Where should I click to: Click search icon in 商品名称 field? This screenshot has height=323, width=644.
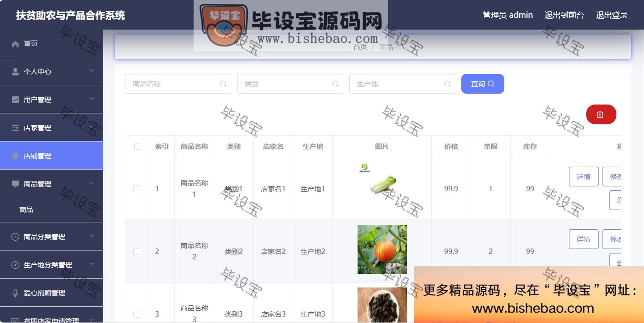(x=223, y=84)
